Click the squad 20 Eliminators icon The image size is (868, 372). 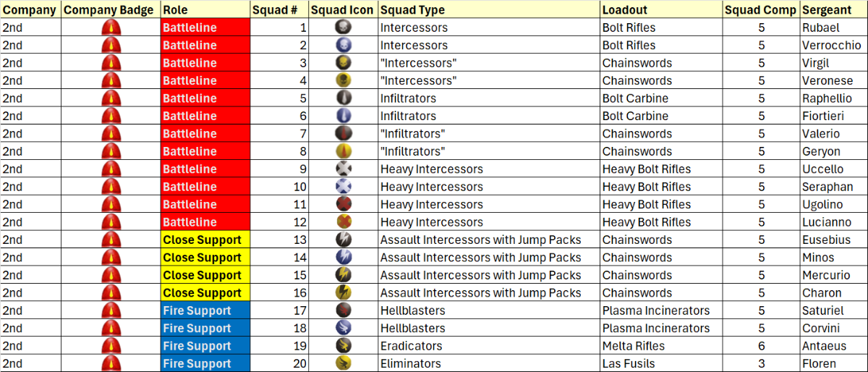click(344, 363)
